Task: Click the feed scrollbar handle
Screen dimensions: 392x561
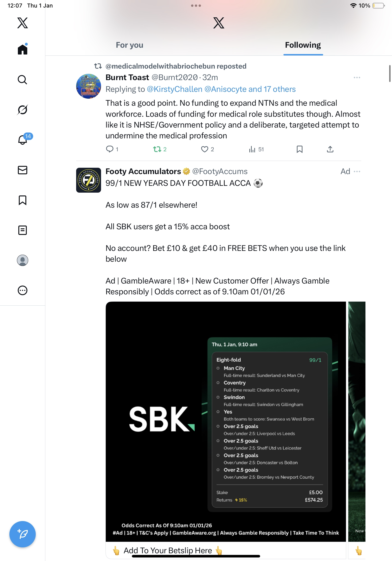Action: point(390,73)
